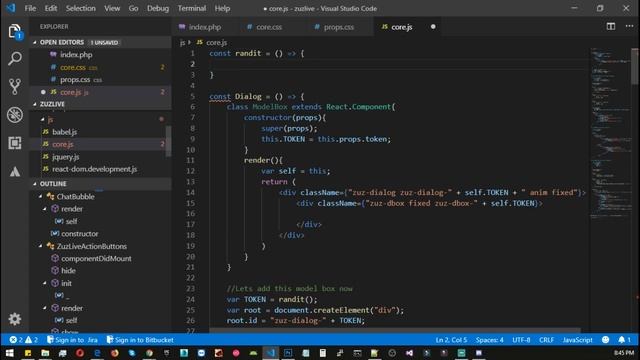Open Photoshop from taskbar
Screen dimensions: 640x360
[x=288, y=353]
